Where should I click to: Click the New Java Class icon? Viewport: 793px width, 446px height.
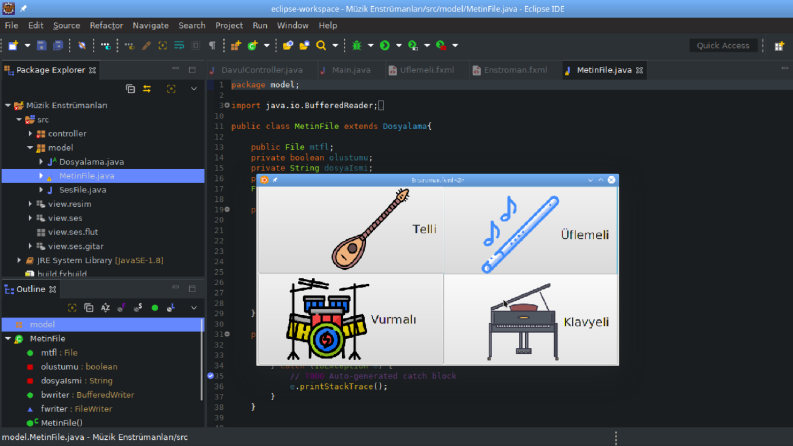(x=252, y=46)
